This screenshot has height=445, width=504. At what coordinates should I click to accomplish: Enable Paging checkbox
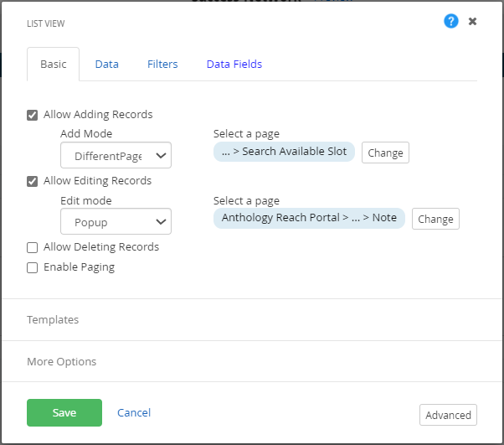coord(33,267)
